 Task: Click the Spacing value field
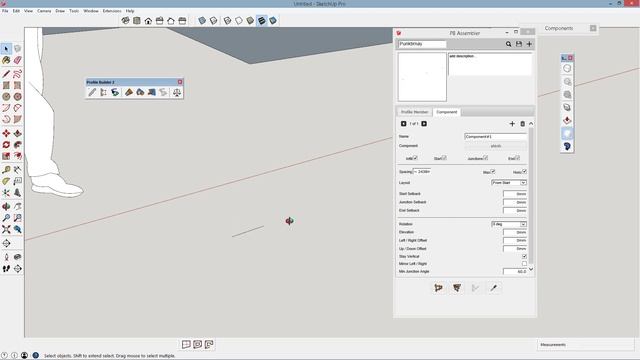coord(422,172)
